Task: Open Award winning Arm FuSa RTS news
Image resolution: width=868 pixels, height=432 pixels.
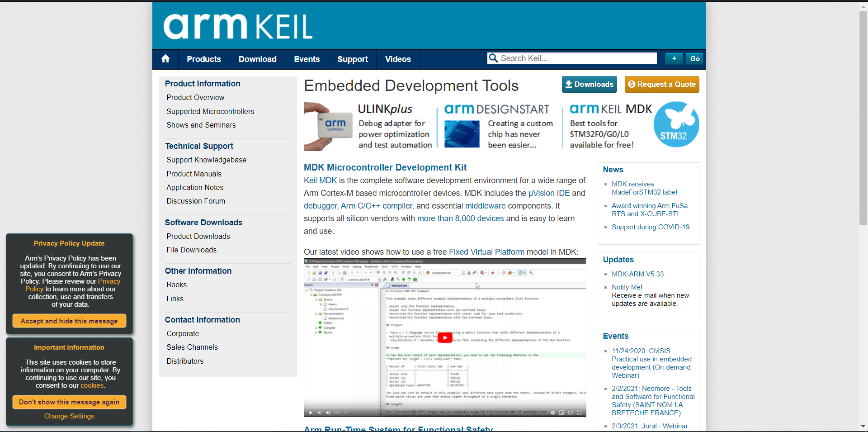Action: [x=650, y=210]
